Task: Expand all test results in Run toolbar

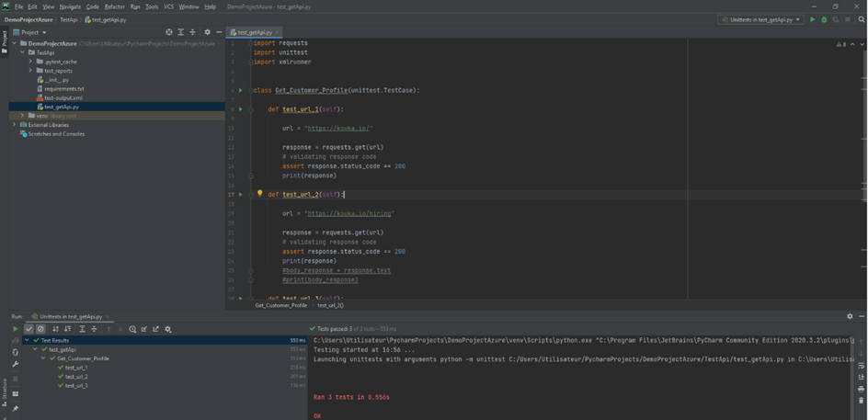Action: click(82, 329)
